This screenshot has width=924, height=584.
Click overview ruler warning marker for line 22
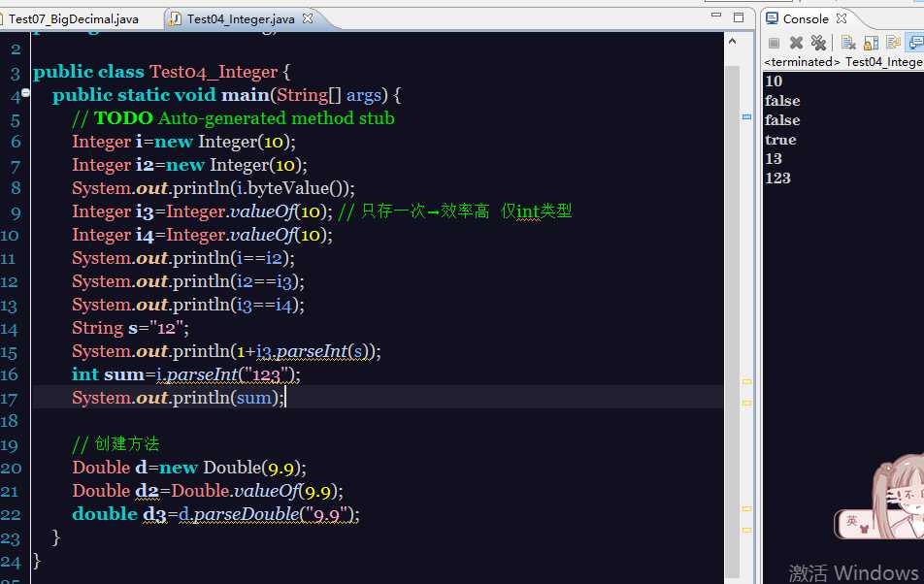pos(746,530)
